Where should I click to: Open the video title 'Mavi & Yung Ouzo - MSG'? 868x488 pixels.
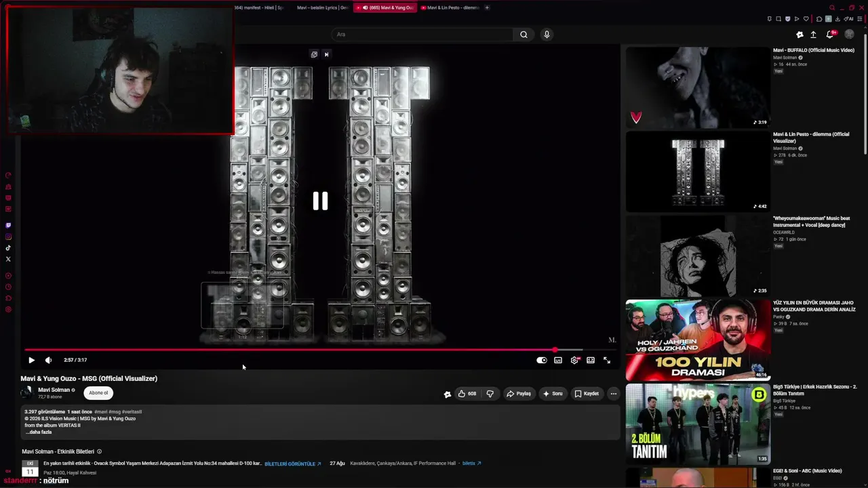[89, 379]
